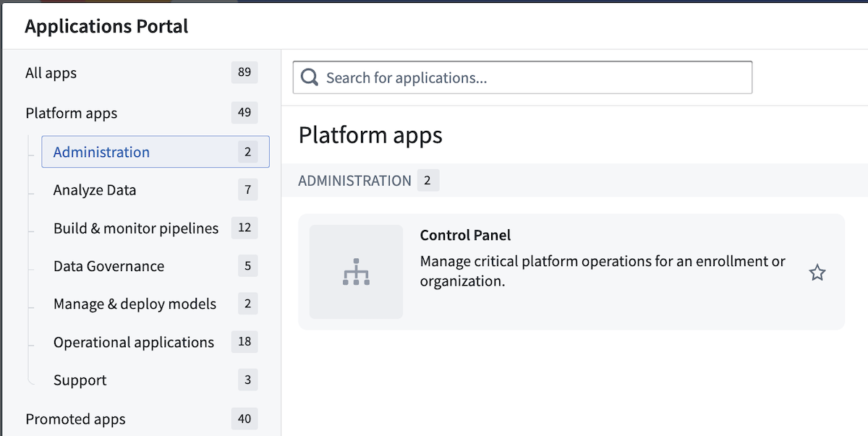The width and height of the screenshot is (868, 436).
Task: Click the Applications Portal title
Action: 106,27
